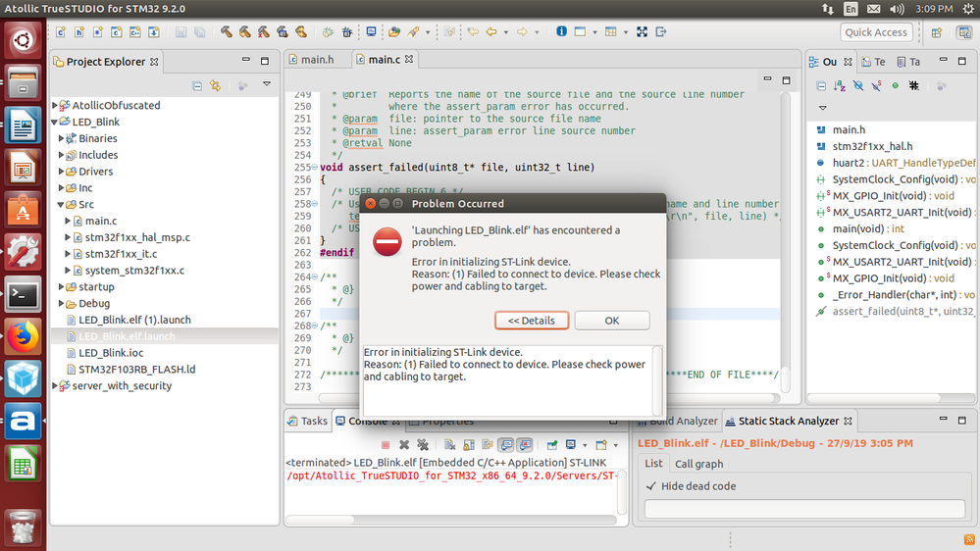Open Trash from Ubuntu dock

point(23,526)
